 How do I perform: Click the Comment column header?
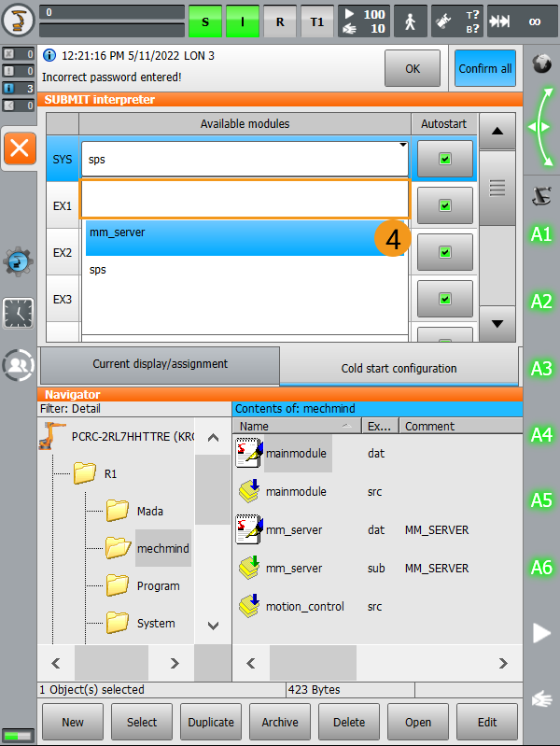[x=460, y=427]
